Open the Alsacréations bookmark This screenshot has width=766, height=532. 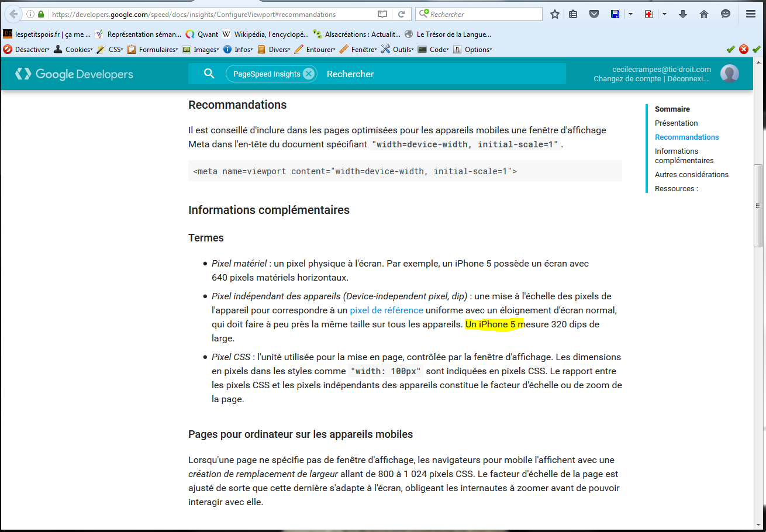356,34
